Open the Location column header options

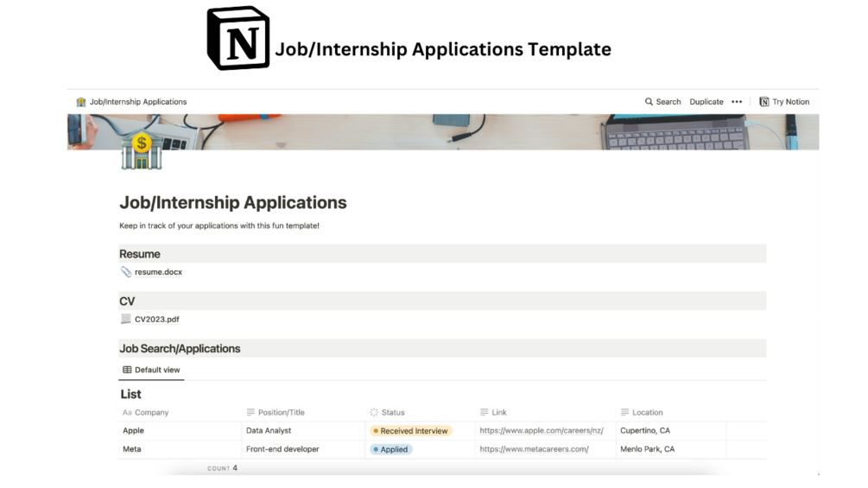point(647,413)
